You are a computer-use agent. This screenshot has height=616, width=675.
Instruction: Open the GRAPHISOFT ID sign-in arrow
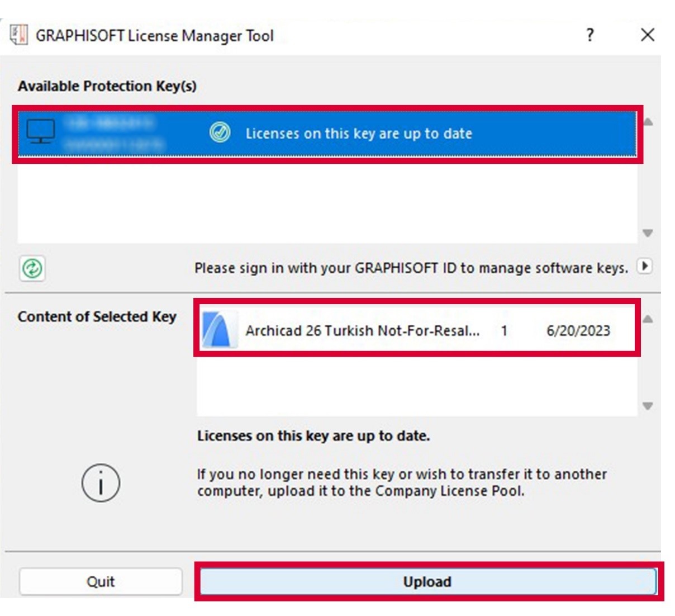click(x=644, y=266)
